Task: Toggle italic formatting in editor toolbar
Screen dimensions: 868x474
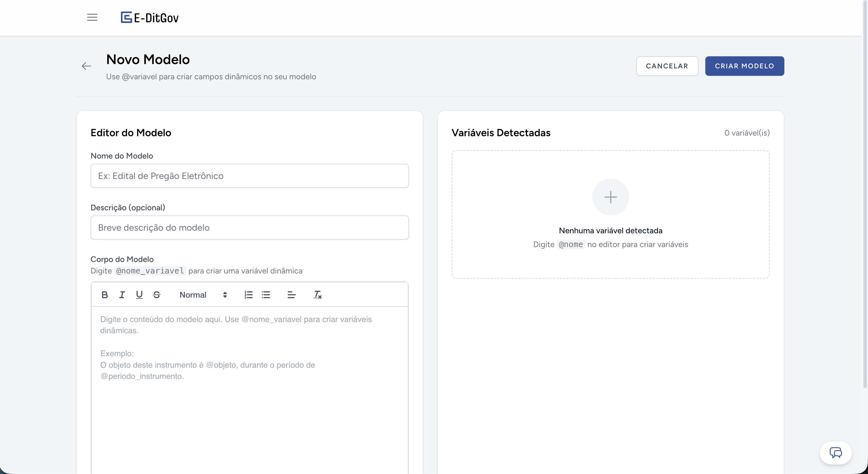Action: tap(122, 295)
